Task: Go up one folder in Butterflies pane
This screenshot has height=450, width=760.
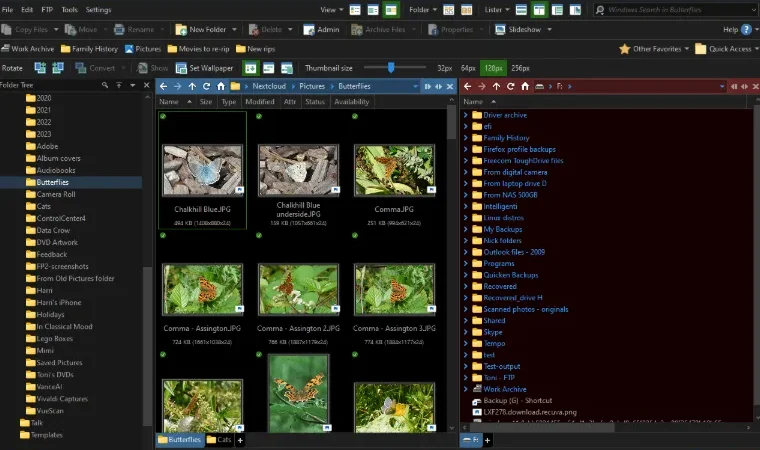Action: tap(192, 86)
